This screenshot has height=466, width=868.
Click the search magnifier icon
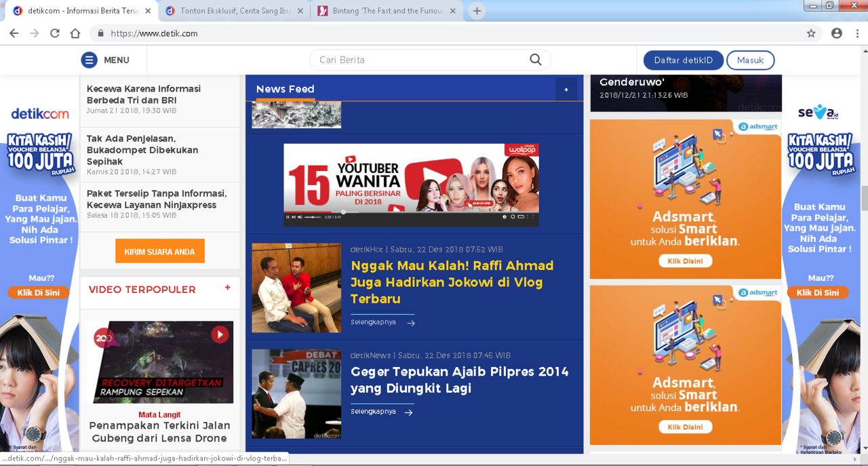[x=535, y=60]
